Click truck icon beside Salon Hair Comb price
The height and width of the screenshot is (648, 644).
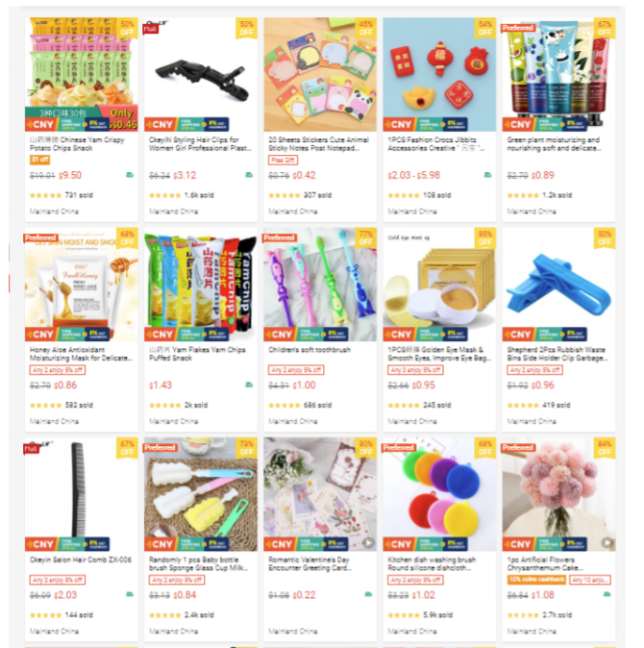click(x=130, y=594)
